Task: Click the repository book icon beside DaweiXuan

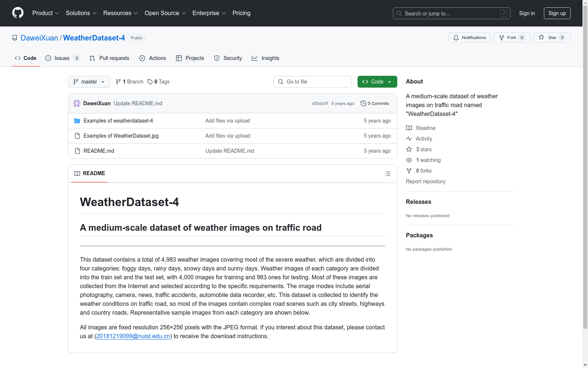Action: [15, 38]
